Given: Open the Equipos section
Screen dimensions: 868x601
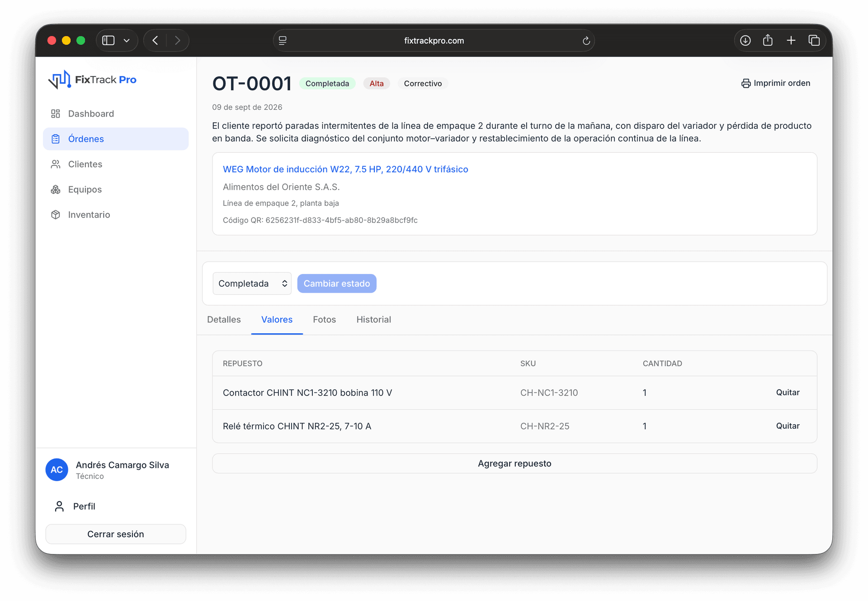Looking at the screenshot, I should [116, 189].
